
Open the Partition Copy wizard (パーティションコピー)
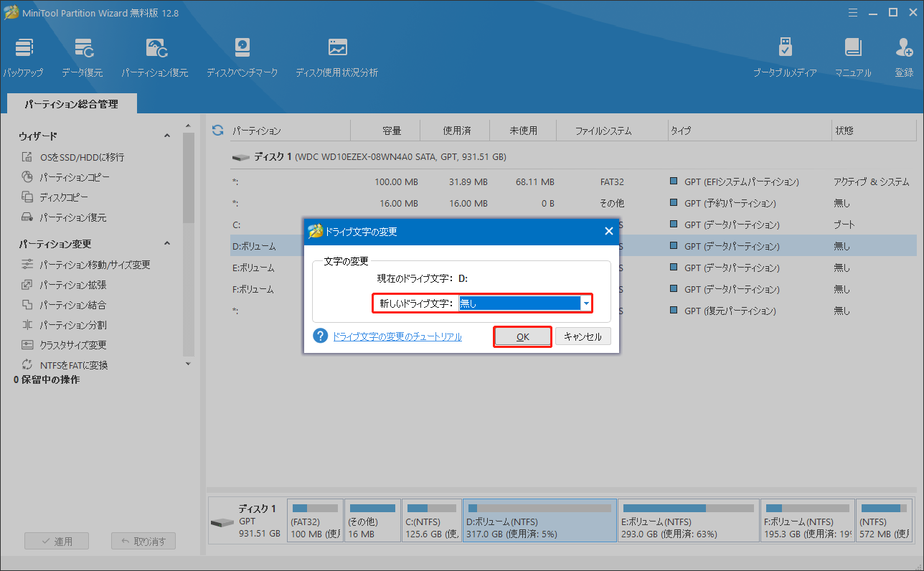65,177
